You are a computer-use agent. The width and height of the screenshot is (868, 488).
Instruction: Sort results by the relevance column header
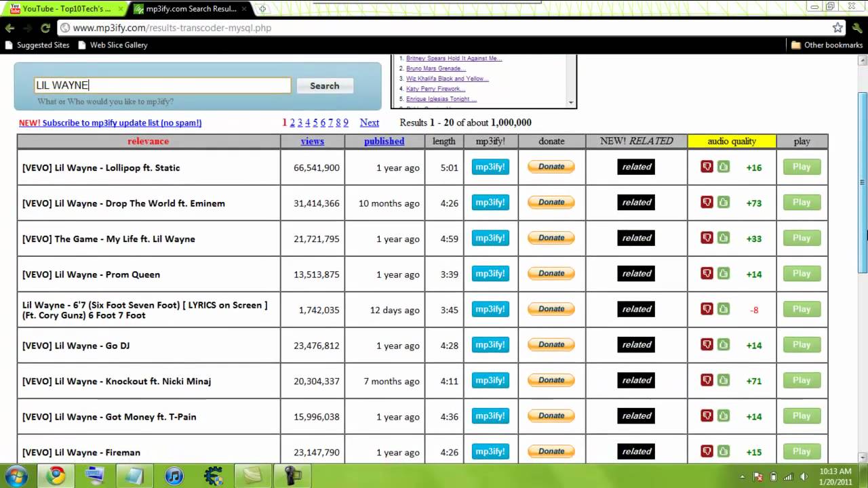point(149,141)
